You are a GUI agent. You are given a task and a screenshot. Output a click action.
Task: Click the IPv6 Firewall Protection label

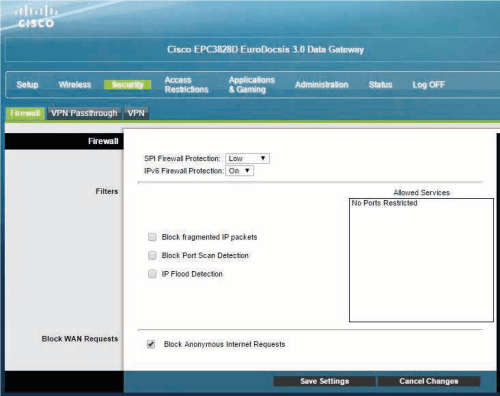pyautogui.click(x=184, y=171)
